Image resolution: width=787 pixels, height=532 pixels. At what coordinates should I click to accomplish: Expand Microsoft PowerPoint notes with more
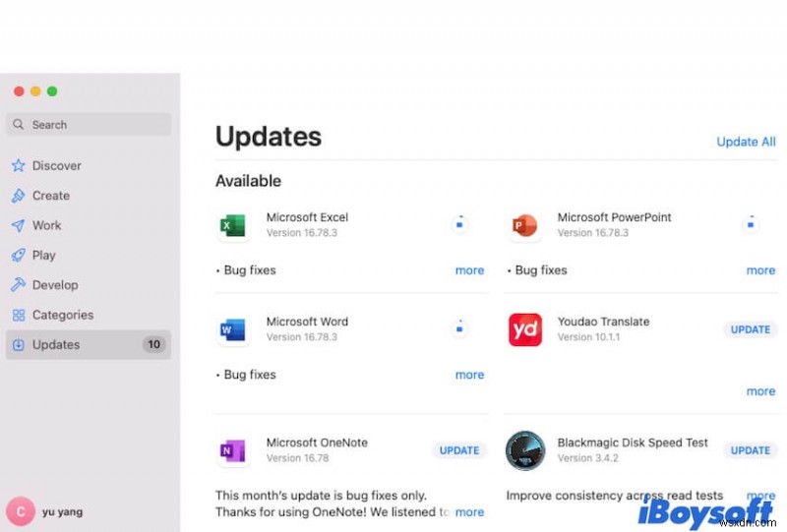click(x=760, y=270)
